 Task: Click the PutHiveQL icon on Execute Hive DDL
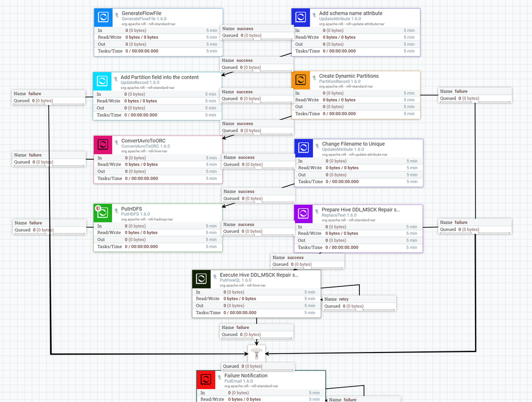201,278
